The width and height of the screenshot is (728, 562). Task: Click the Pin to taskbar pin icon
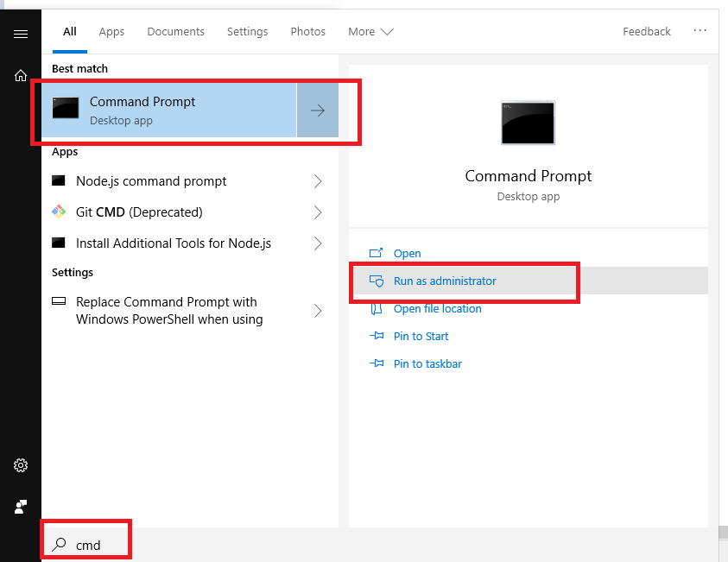tap(377, 363)
